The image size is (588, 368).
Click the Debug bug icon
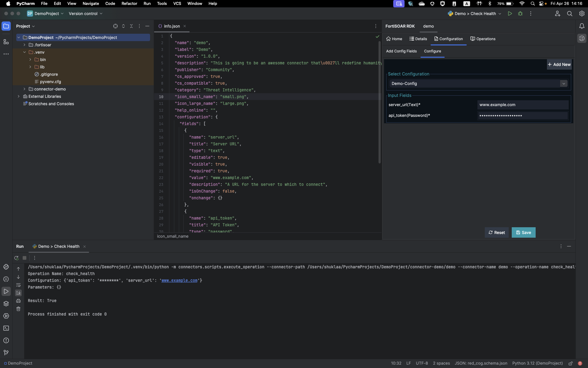point(520,13)
